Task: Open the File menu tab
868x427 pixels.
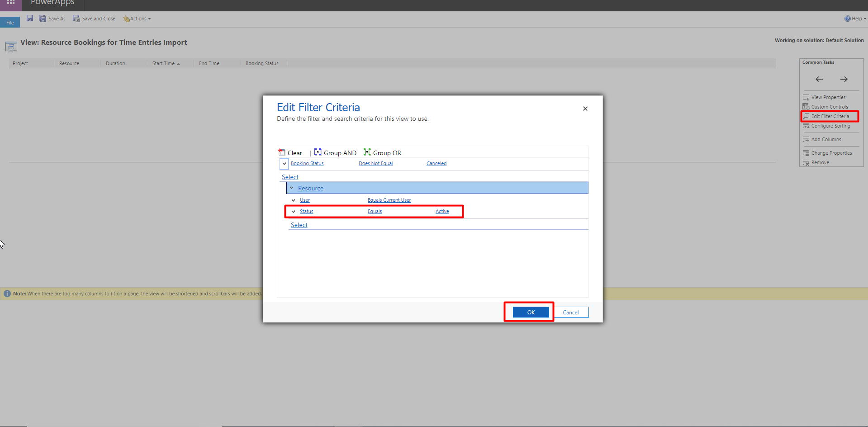Action: point(10,23)
